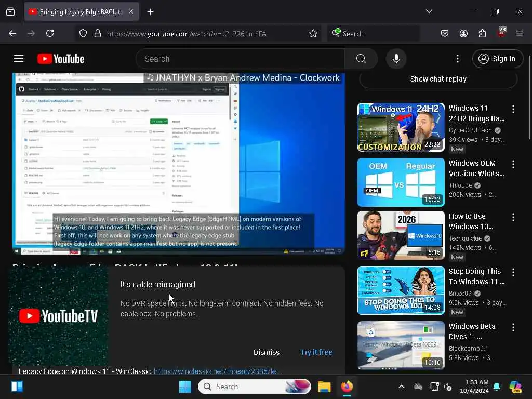Open more options for Windows Beta Dives video
Viewport: 532px width, 399px height.
[513, 327]
